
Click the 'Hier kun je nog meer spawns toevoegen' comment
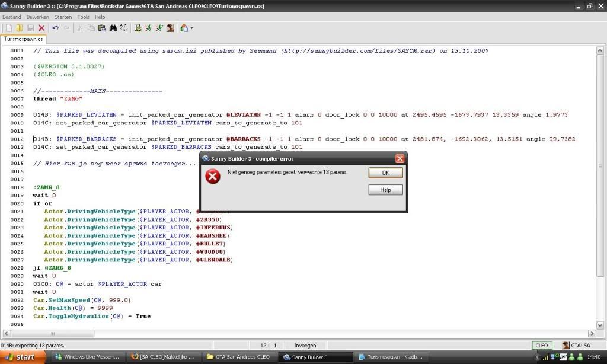[114, 164]
